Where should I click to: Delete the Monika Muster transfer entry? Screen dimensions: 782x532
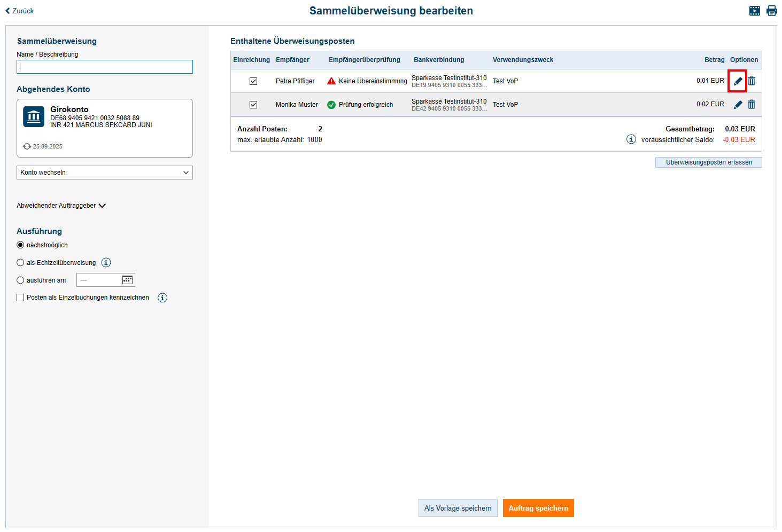pyautogui.click(x=752, y=105)
